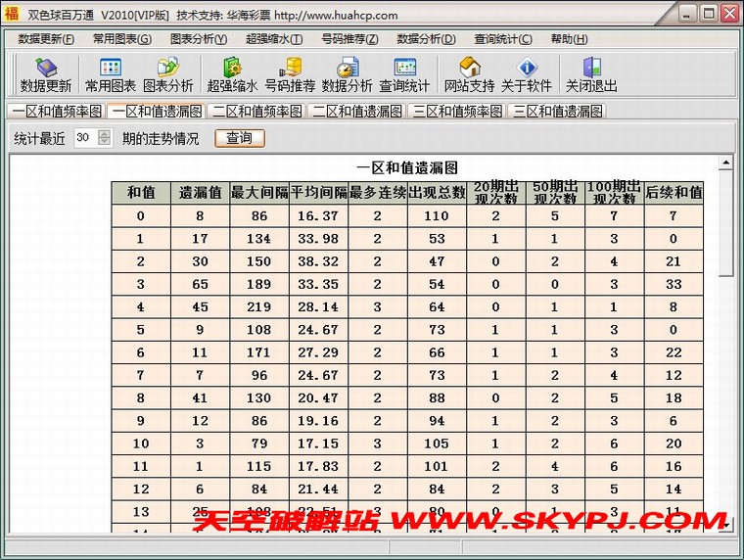Image resolution: width=744 pixels, height=560 pixels.
Task: Switch to the 三区和值频率图 tab
Action: click(x=457, y=111)
